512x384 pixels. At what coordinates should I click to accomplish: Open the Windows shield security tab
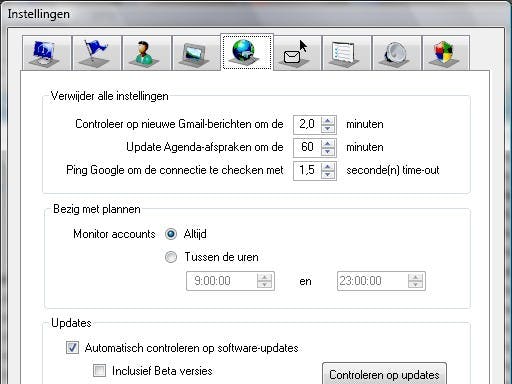(446, 53)
